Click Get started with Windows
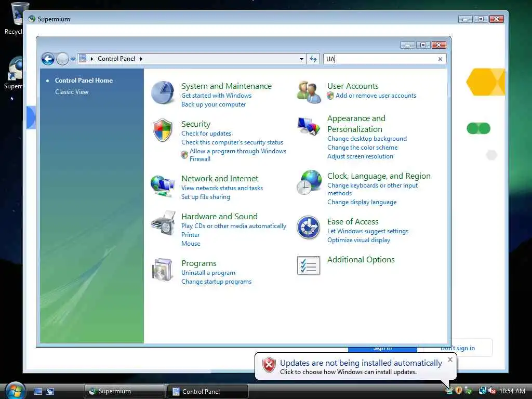The width and height of the screenshot is (532, 399). pos(216,96)
